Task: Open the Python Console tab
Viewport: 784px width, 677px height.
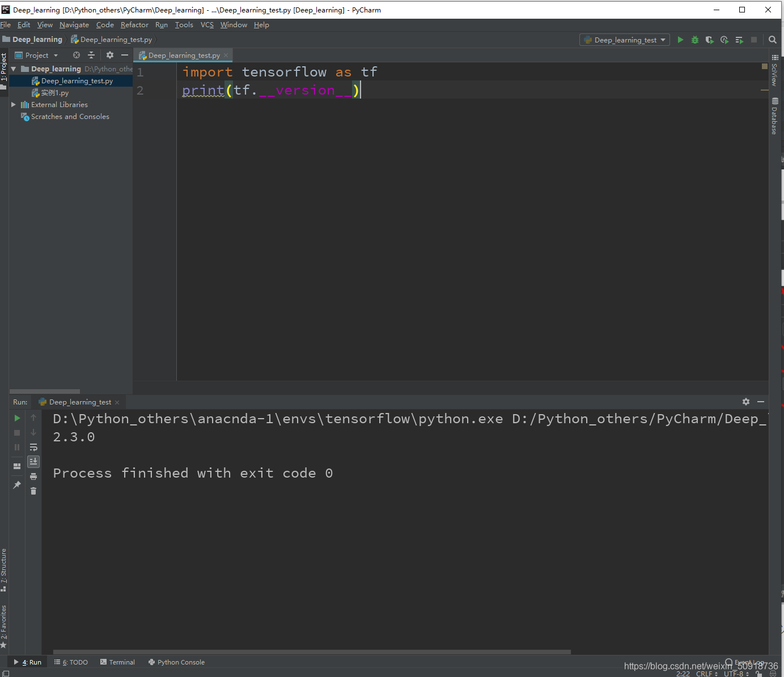Action: (176, 662)
